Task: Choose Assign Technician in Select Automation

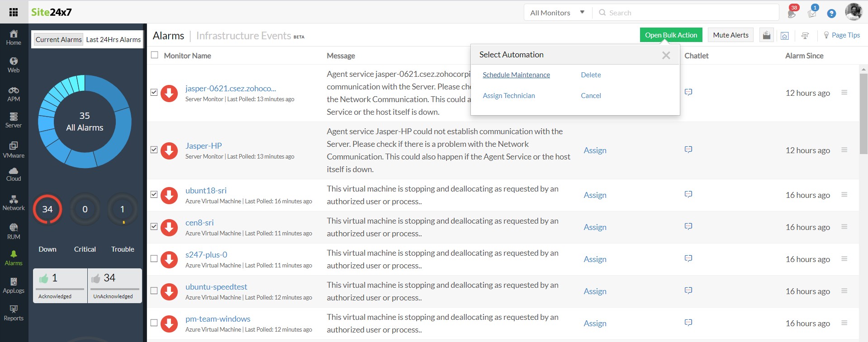Action: [x=509, y=96]
